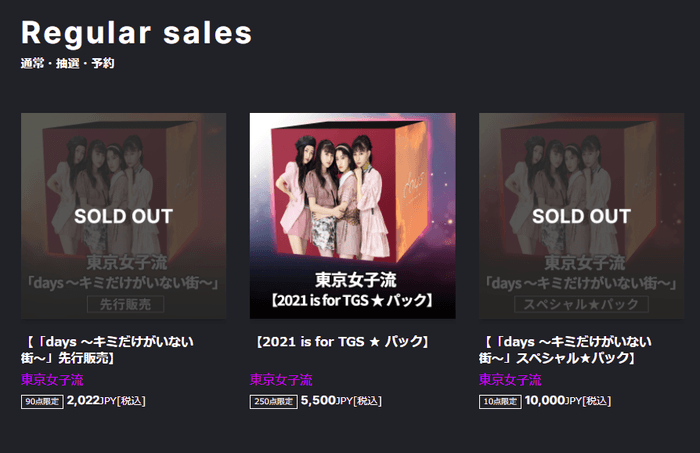Open the 【2021 is for TGS ★ パック】 title link
The width and height of the screenshot is (700, 453).
(x=340, y=342)
